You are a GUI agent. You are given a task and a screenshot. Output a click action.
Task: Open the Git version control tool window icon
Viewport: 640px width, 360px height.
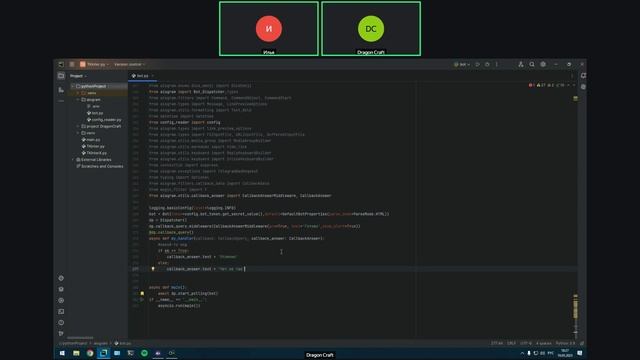click(61, 333)
